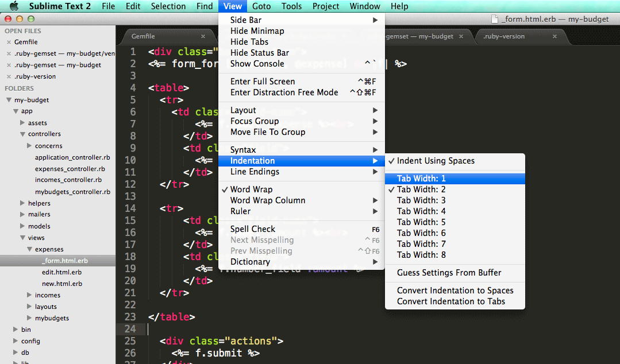This screenshot has height=364, width=620.
Task: Toggle Word Wrap in View menu
Action: coord(301,189)
